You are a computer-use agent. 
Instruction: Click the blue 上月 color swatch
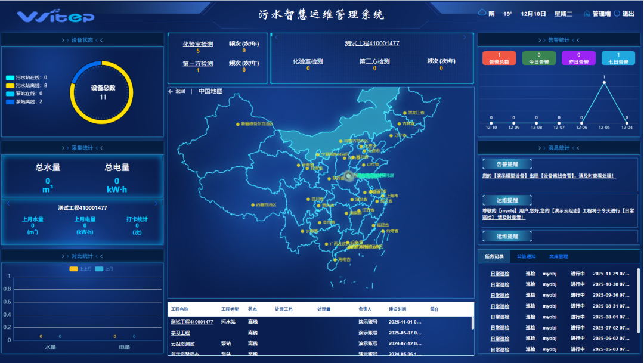[100, 268]
